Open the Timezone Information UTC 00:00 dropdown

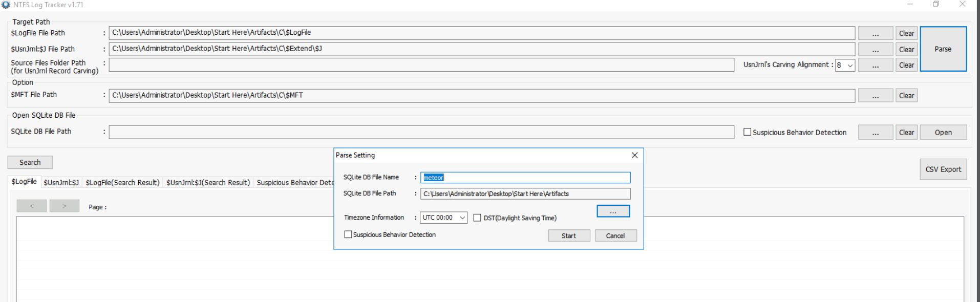pyautogui.click(x=444, y=218)
